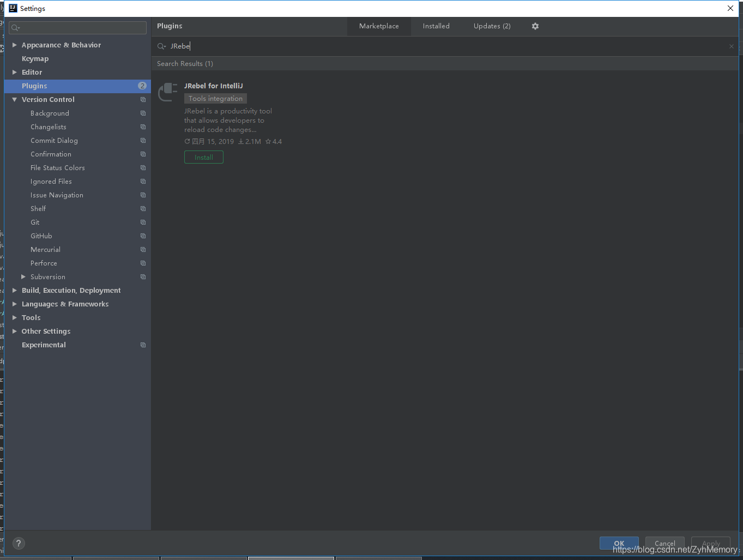Focus the plugin search field containing JRebel
The width and height of the screenshot is (743, 560).
445,46
